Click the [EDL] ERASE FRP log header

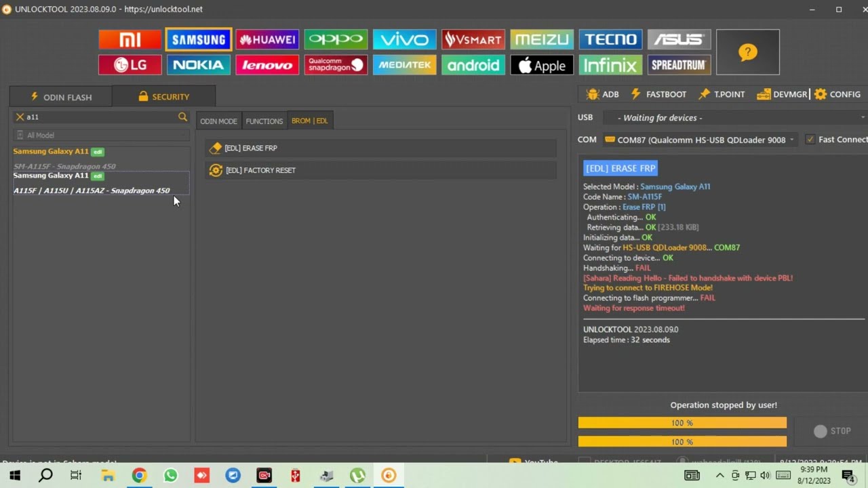(x=620, y=168)
